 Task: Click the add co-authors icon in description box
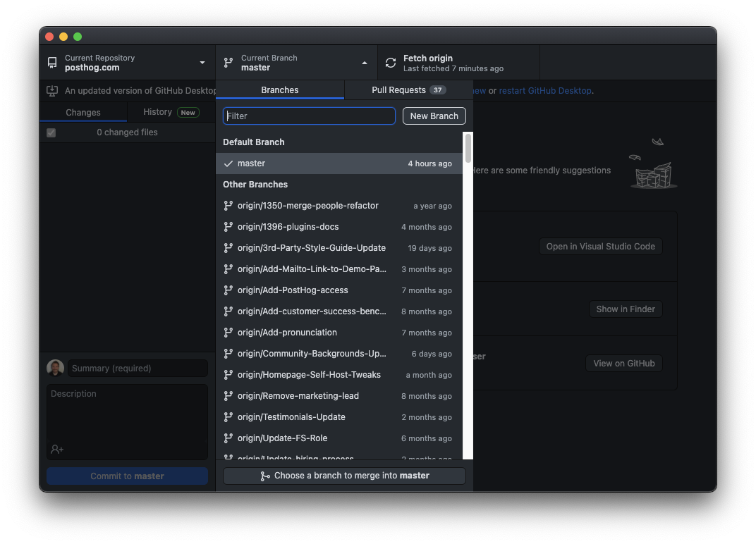pos(56,449)
